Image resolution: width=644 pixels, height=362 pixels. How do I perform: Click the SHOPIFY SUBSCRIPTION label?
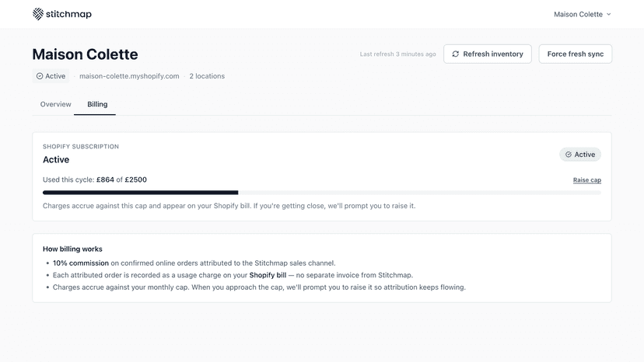81,147
